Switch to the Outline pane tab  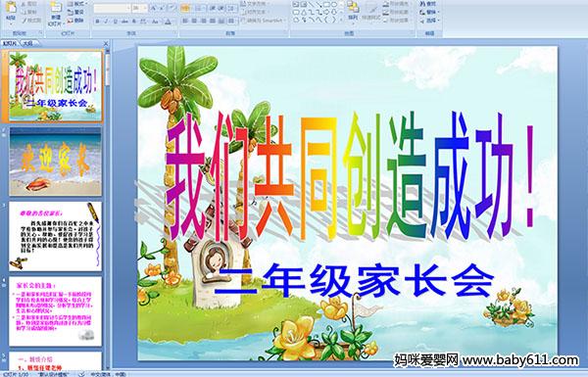28,43
